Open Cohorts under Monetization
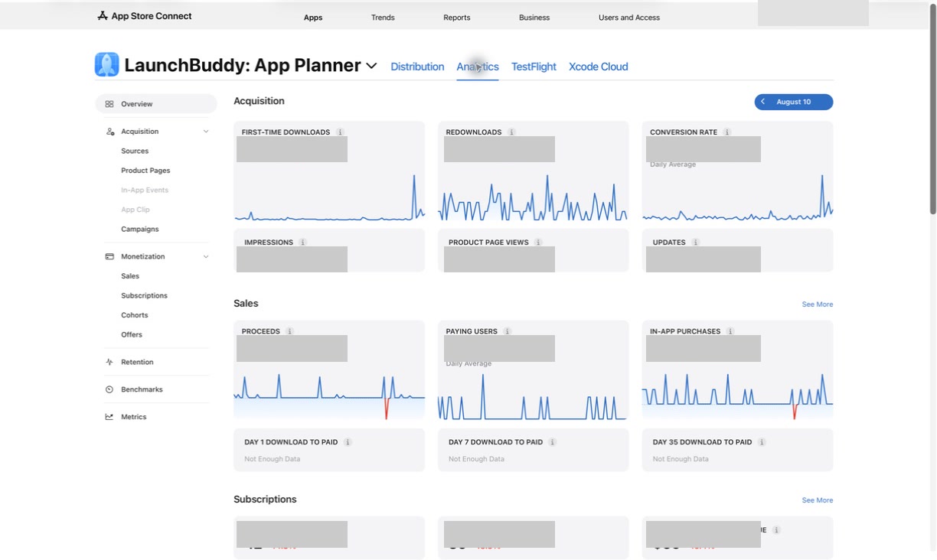This screenshot has height=560, width=937. pyautogui.click(x=135, y=315)
